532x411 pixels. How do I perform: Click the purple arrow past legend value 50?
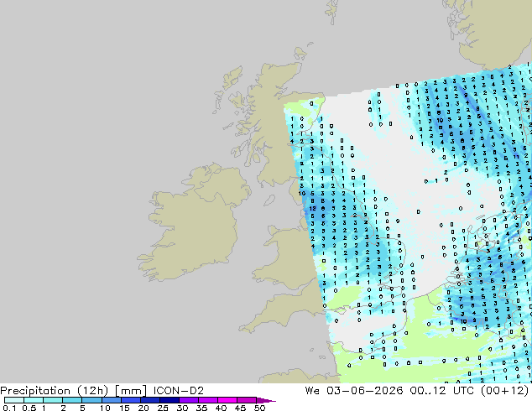tap(266, 400)
